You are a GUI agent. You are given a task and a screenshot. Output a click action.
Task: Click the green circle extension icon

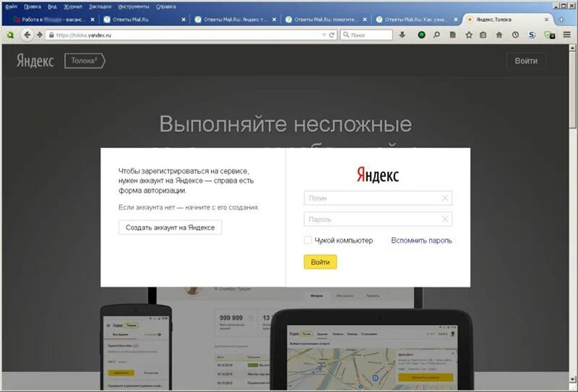tap(421, 35)
